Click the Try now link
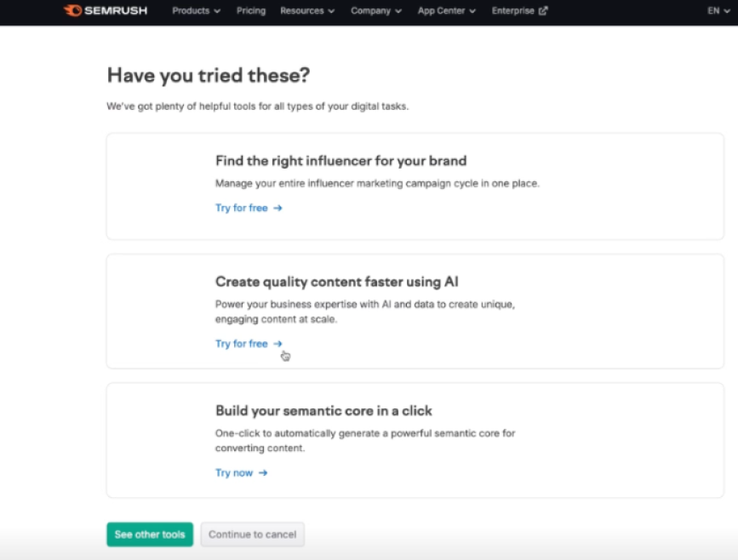The width and height of the screenshot is (738, 560). pos(234,473)
